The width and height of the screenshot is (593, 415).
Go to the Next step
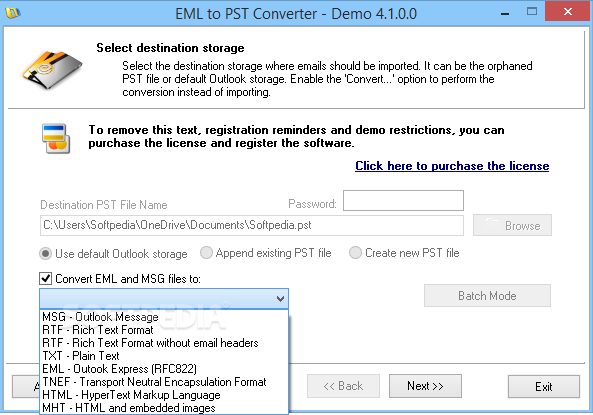pos(425,386)
